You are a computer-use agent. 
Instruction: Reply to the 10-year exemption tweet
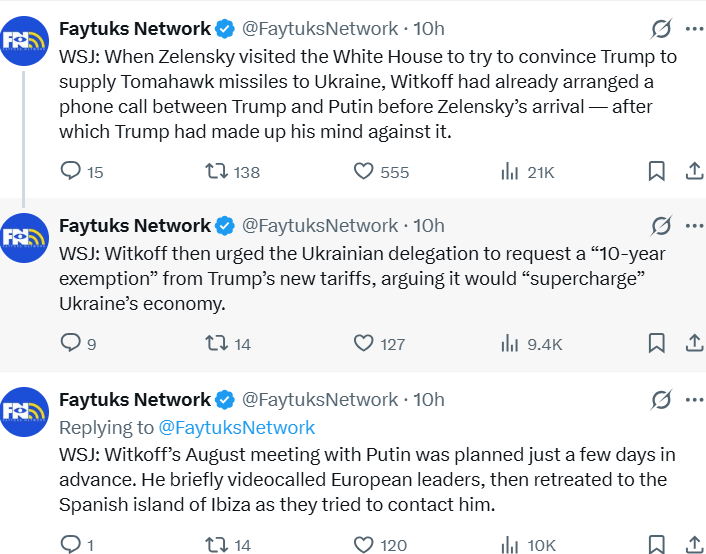[71, 343]
